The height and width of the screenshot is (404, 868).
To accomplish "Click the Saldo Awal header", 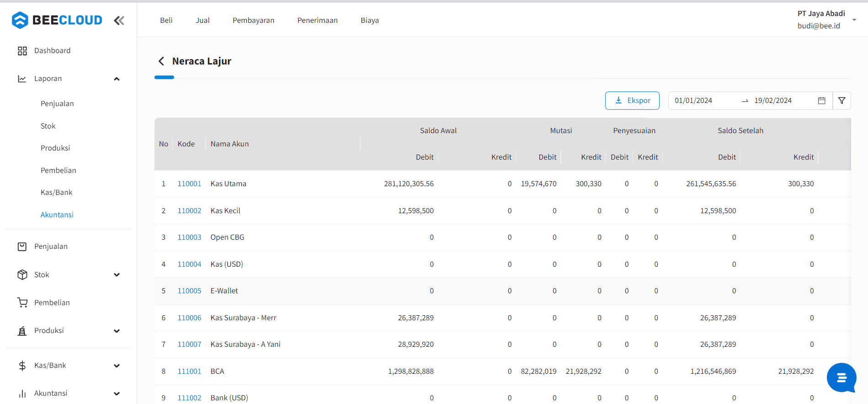I will point(438,130).
